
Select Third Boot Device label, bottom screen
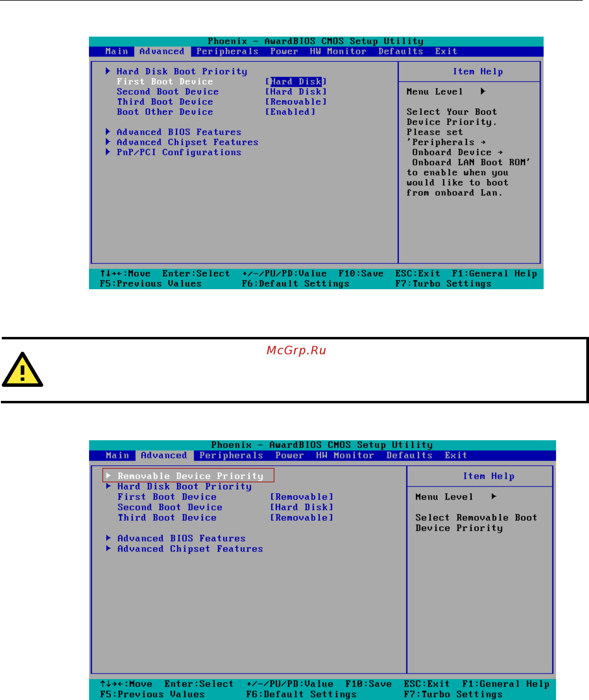point(167,518)
